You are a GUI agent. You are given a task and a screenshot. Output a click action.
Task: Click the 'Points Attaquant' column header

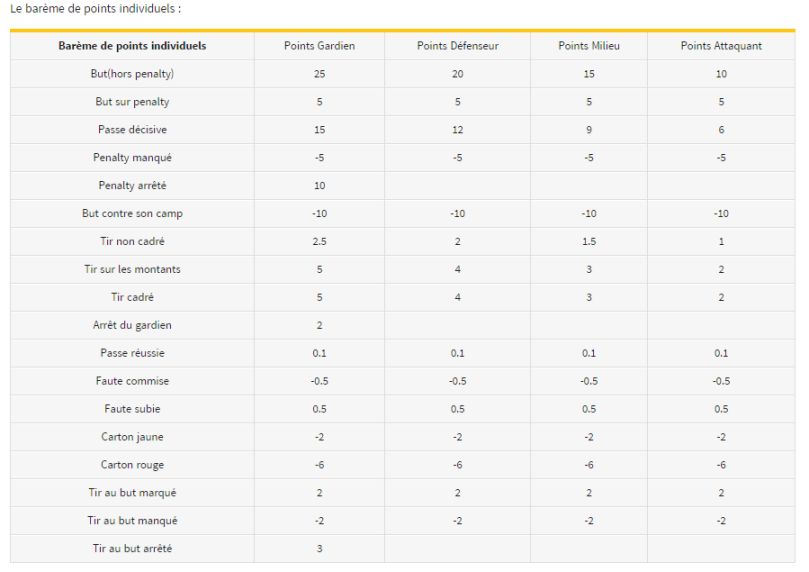721,46
